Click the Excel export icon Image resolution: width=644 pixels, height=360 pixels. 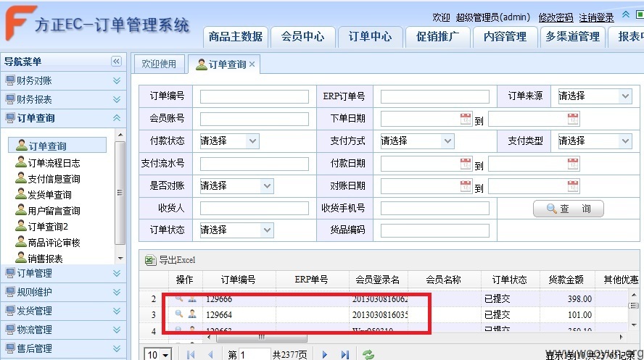coord(150,260)
